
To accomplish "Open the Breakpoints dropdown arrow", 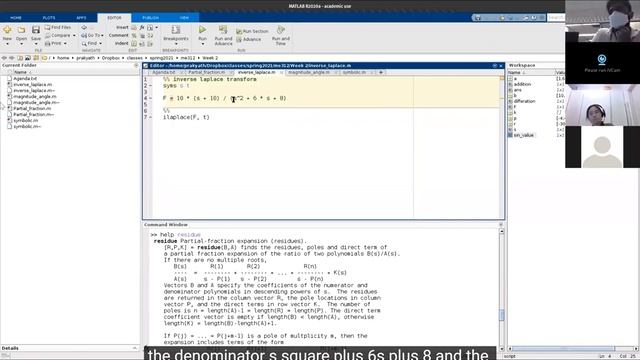I will (x=176, y=44).
